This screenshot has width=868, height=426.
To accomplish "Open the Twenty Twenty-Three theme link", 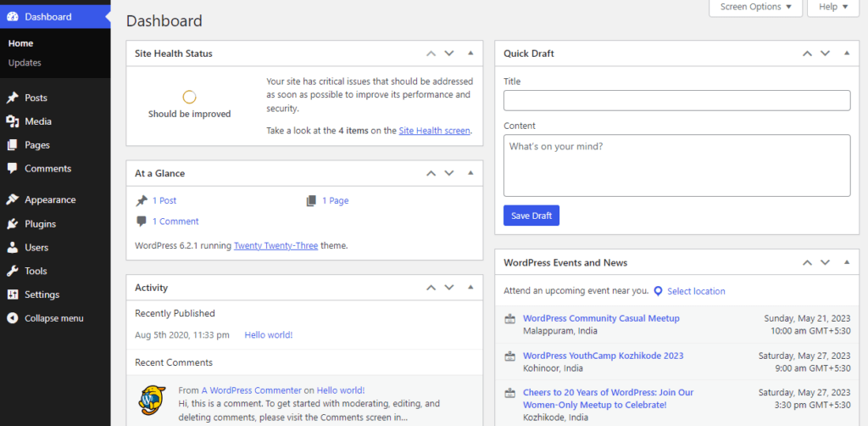I will point(275,245).
